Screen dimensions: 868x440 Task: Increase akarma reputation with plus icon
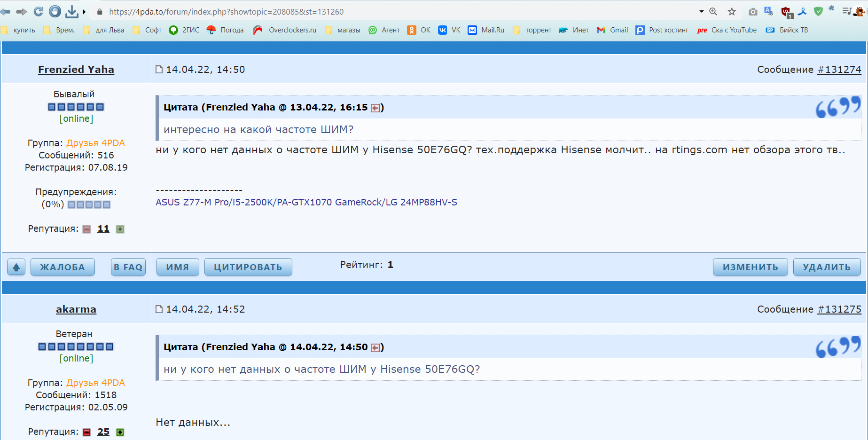(x=120, y=432)
